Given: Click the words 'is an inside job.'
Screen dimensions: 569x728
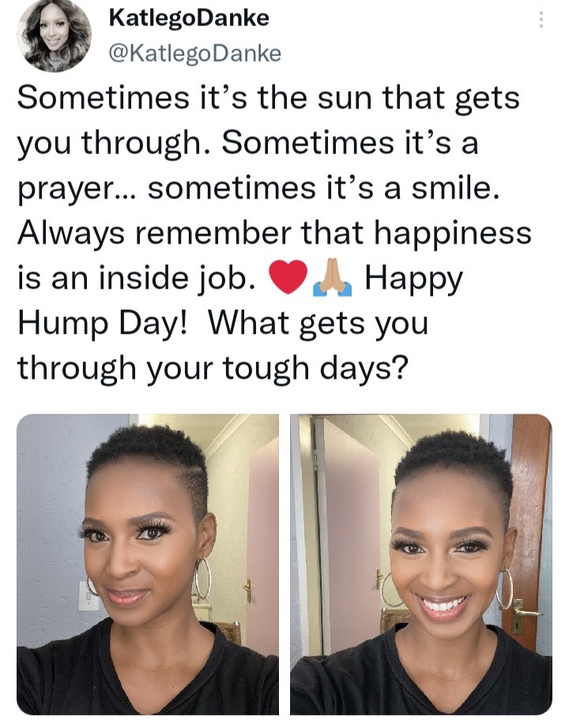Looking at the screenshot, I should 138,279.
